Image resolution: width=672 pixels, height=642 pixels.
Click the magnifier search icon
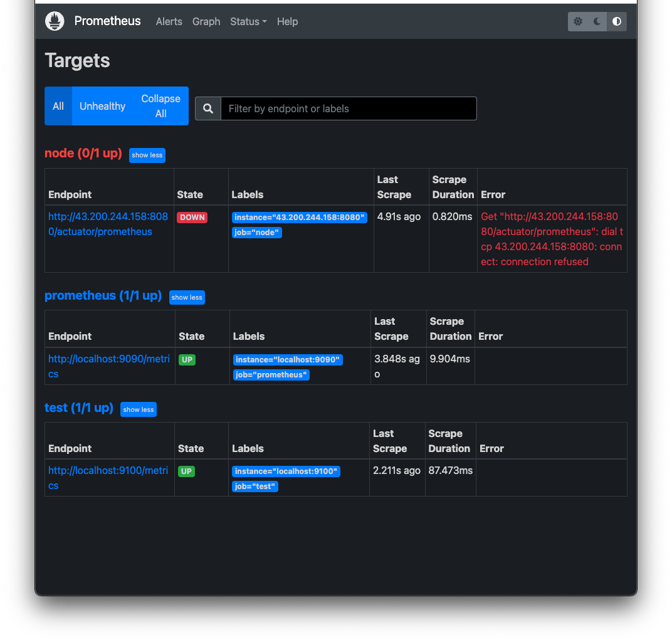coord(208,108)
